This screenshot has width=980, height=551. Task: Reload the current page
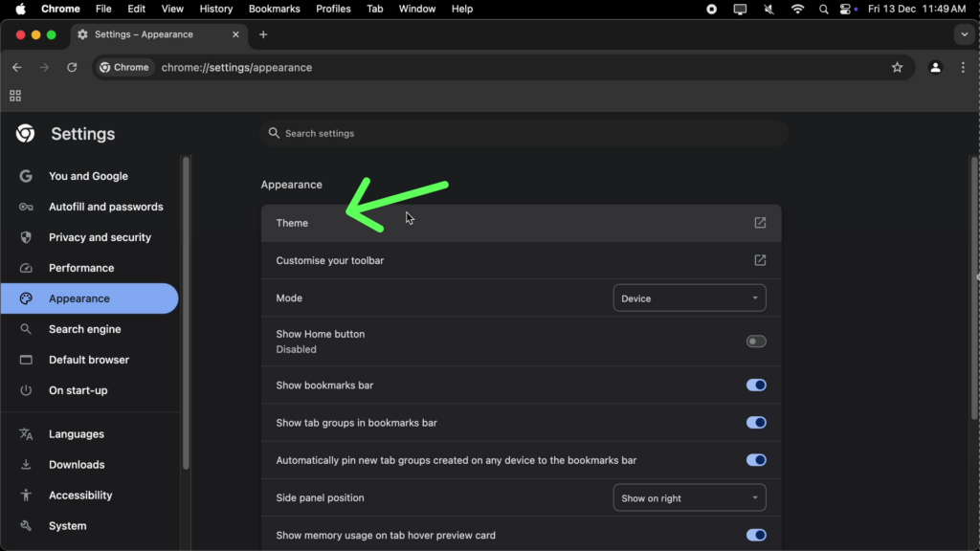click(72, 68)
